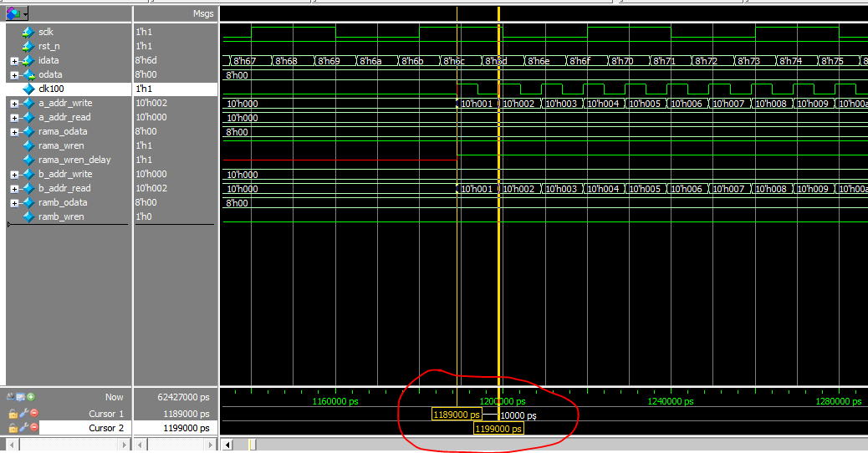Viewport: 868px width, 453px height.
Task: Click the toggle leaf names icon
Action: (x=11, y=397)
